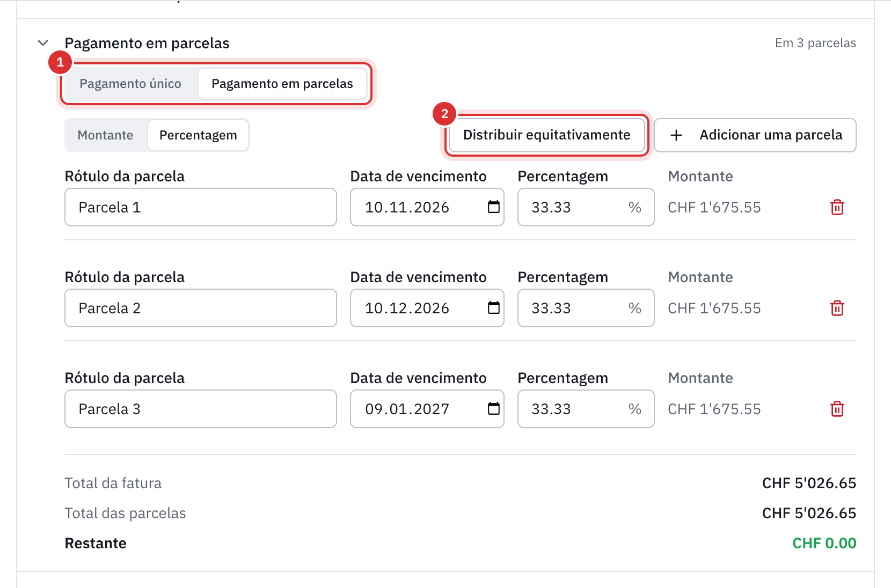Click due date text 09.01.2027
This screenshot has width=891, height=588.
[x=407, y=409]
